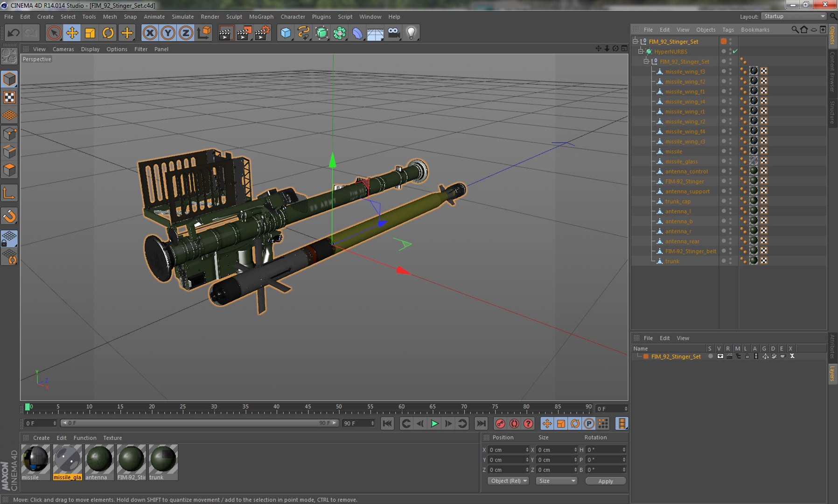Select the missile_wing_f3 object
The width and height of the screenshot is (838, 504).
[x=684, y=71]
